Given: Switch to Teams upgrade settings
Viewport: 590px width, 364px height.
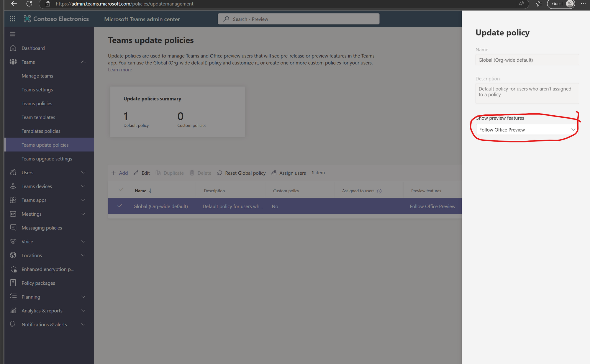Looking at the screenshot, I should pos(47,158).
